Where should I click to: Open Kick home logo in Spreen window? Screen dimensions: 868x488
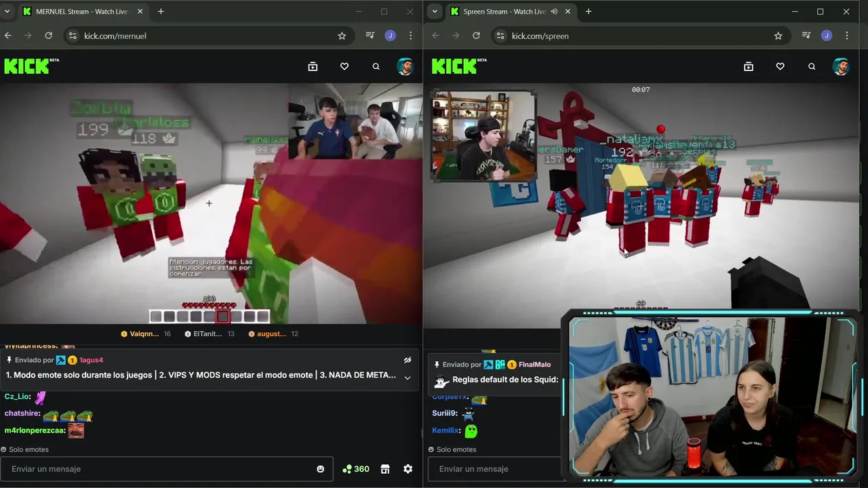459,66
